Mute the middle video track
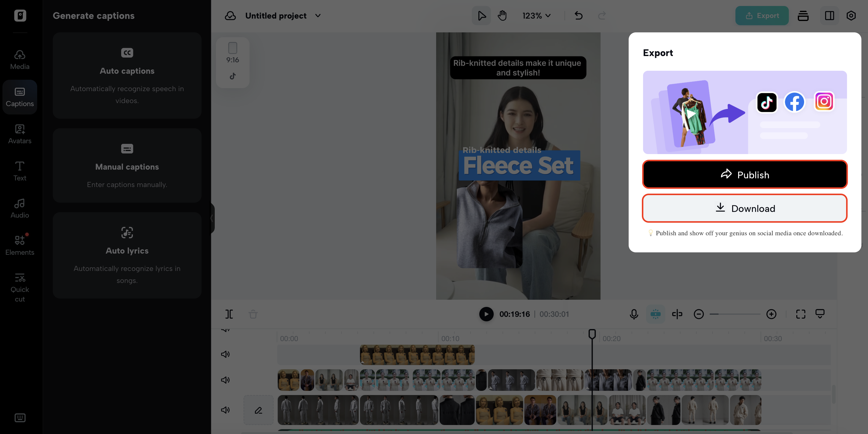Screen dimensions: 868x434 tap(225, 380)
